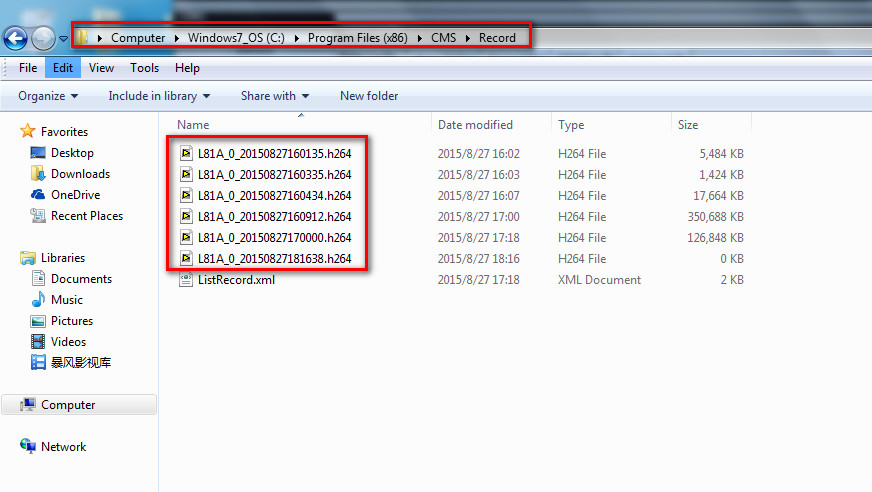Open the Organize dropdown
Viewport: 872px width, 492px height.
[48, 96]
